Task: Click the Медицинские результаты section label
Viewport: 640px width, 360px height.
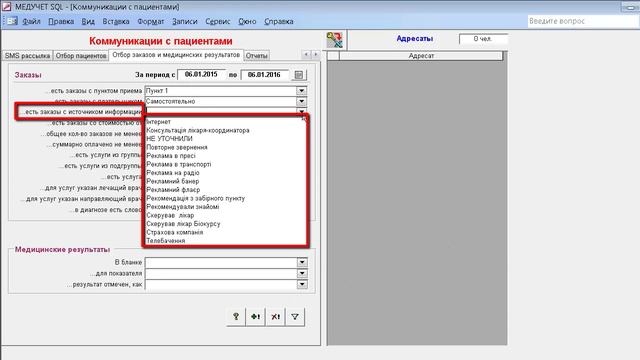Action: tap(62, 249)
